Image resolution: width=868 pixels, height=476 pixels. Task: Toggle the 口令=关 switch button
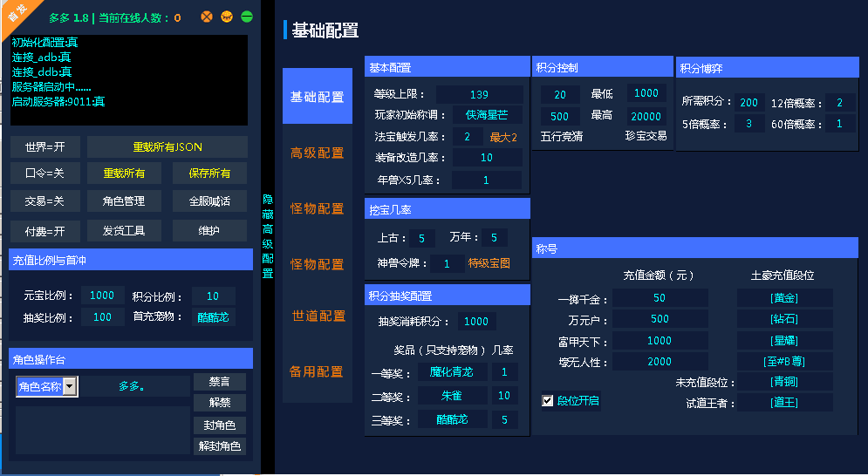[45, 173]
